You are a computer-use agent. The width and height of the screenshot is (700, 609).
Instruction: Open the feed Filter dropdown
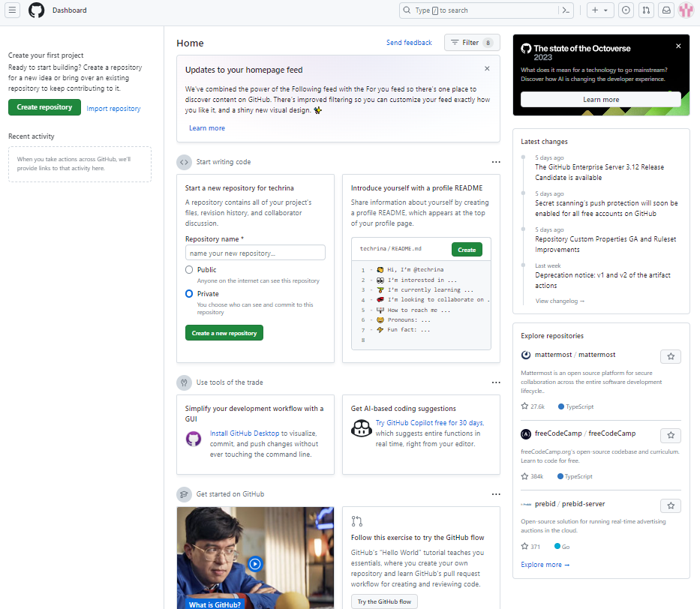click(472, 43)
